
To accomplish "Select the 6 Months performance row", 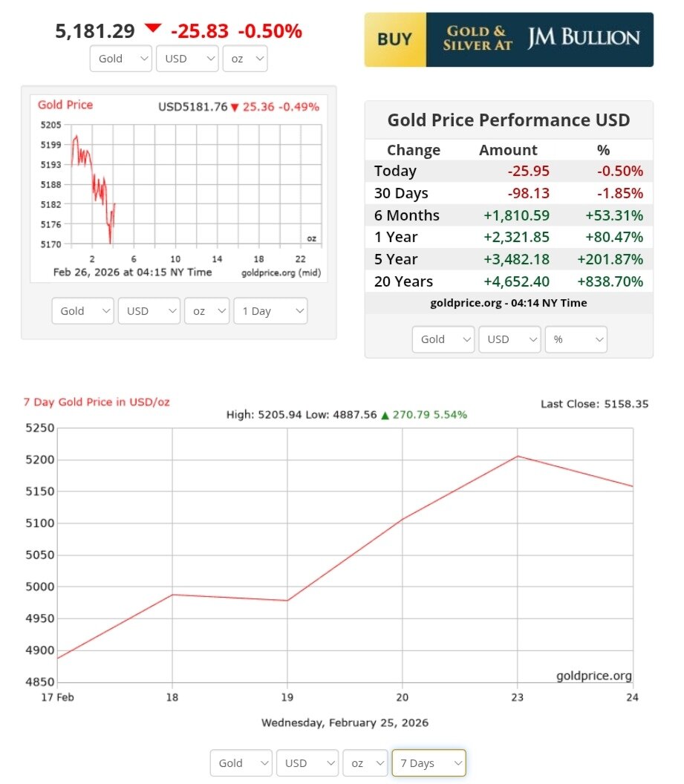I will (509, 215).
